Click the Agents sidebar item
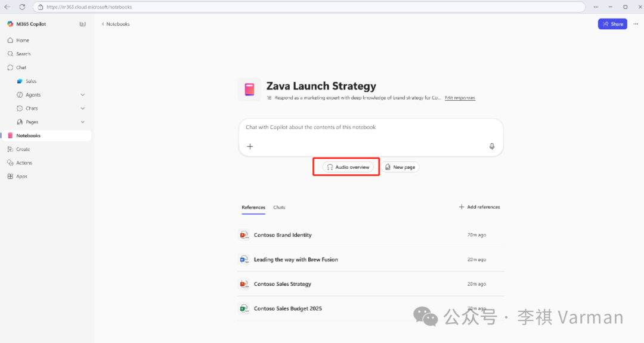 [33, 95]
